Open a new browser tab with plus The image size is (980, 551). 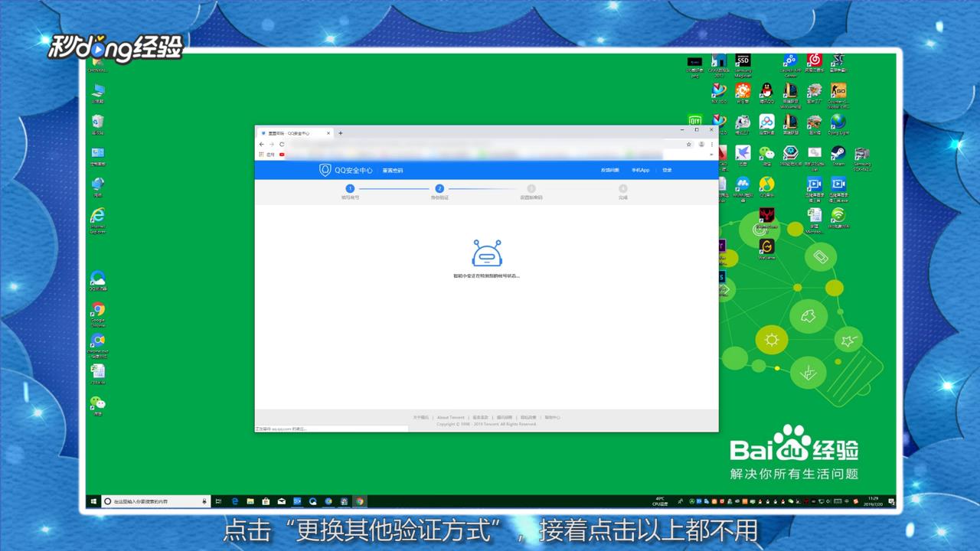[341, 133]
